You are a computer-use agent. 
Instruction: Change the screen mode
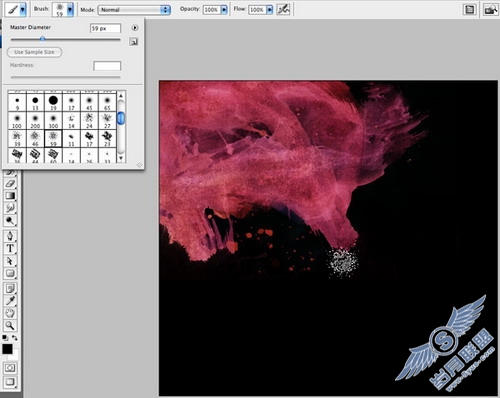[10, 382]
